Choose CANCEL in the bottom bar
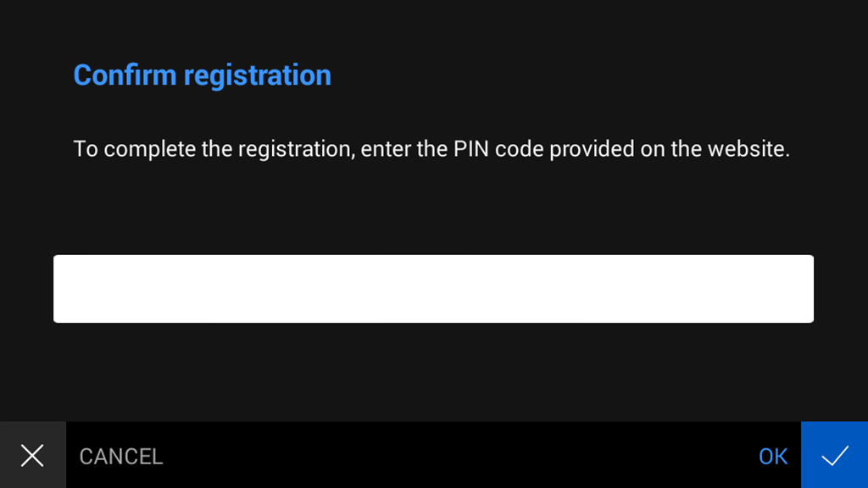This screenshot has width=868, height=488. [x=120, y=457]
